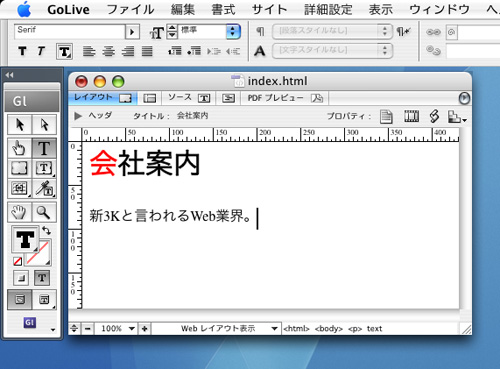Click the justify text alignment icon
The width and height of the screenshot is (500, 369).
click(x=147, y=51)
